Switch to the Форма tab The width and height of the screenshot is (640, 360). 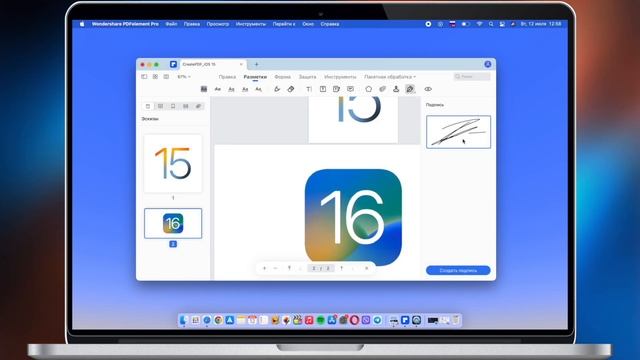[282, 77]
